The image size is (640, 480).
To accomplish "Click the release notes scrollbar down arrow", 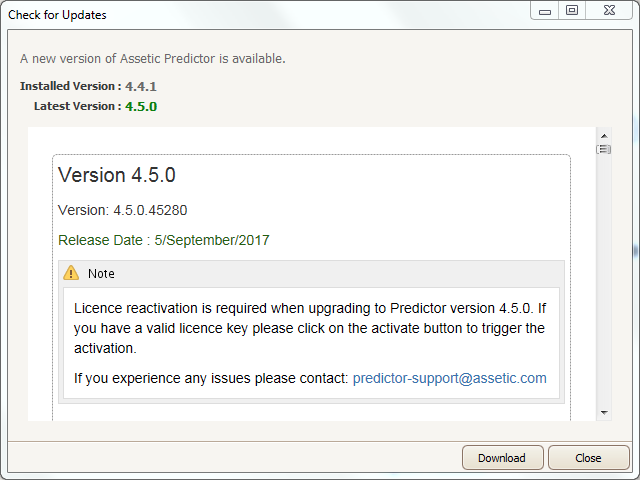I will click(x=604, y=413).
